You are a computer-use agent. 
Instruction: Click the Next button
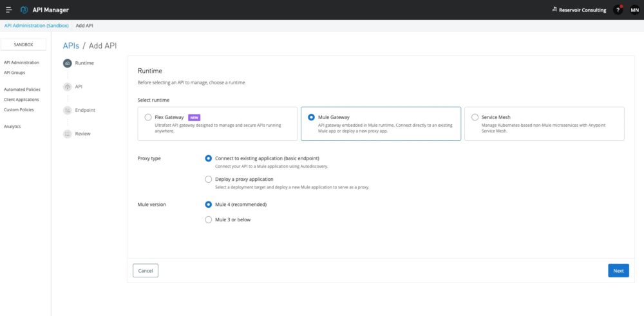[x=618, y=271]
